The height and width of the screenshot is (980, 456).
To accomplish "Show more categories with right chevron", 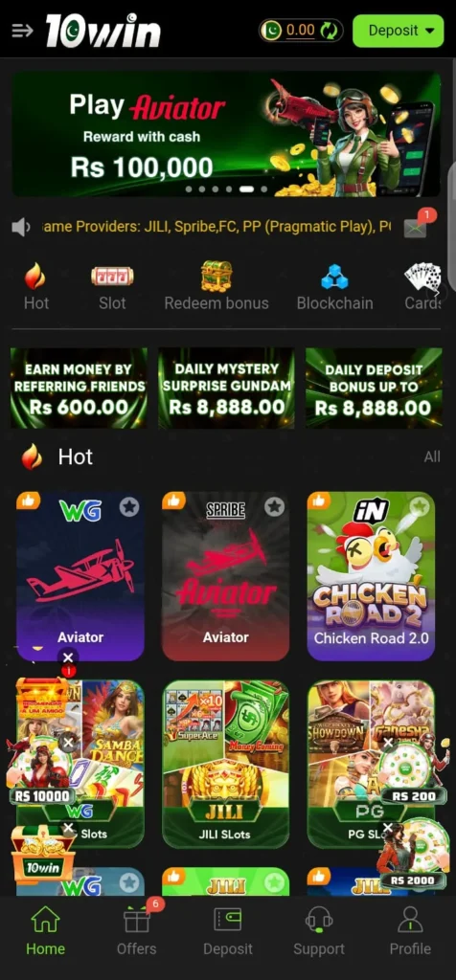I will coord(437,292).
